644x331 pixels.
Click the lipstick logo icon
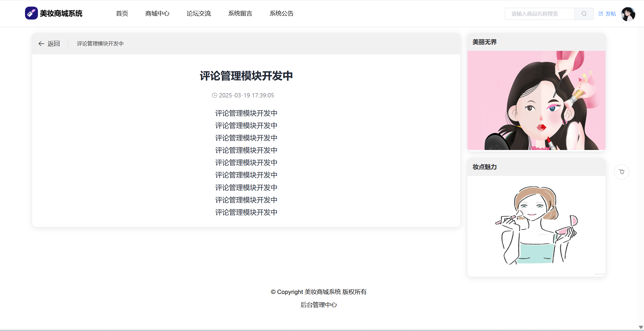(x=31, y=13)
